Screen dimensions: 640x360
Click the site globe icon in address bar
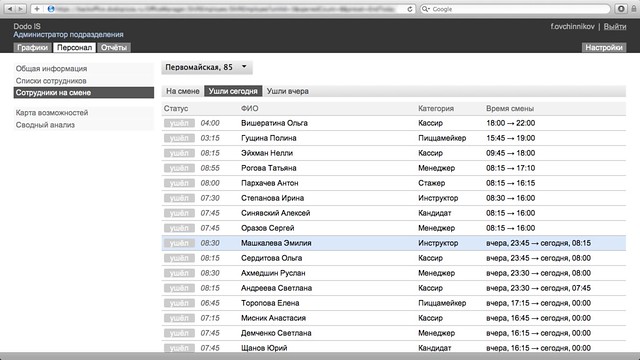click(51, 9)
